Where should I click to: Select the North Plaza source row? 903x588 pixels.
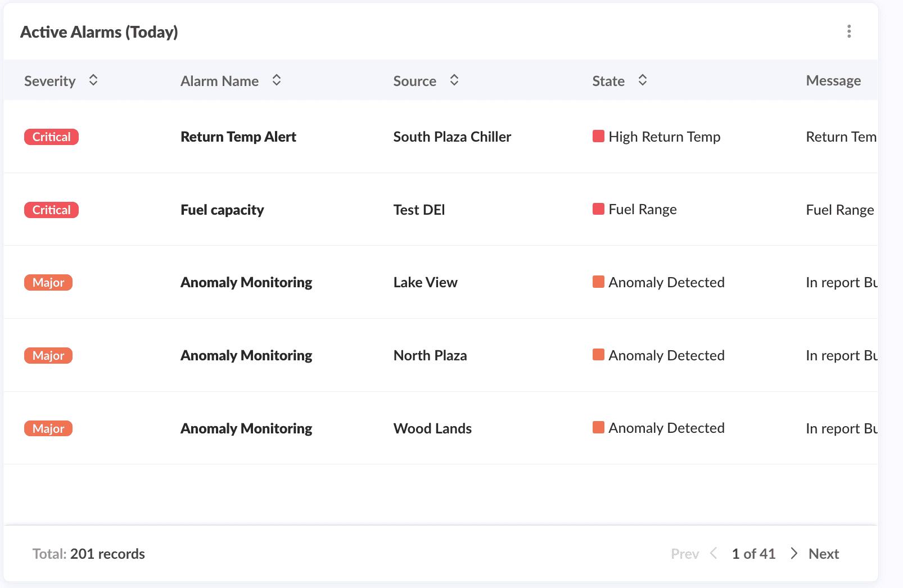pos(430,355)
